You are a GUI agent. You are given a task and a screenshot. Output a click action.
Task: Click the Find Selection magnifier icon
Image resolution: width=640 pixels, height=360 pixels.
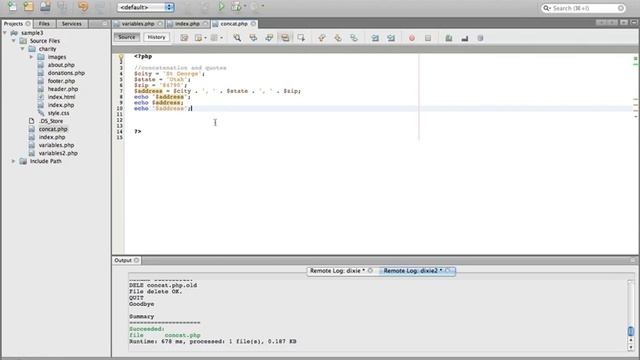(x=237, y=38)
